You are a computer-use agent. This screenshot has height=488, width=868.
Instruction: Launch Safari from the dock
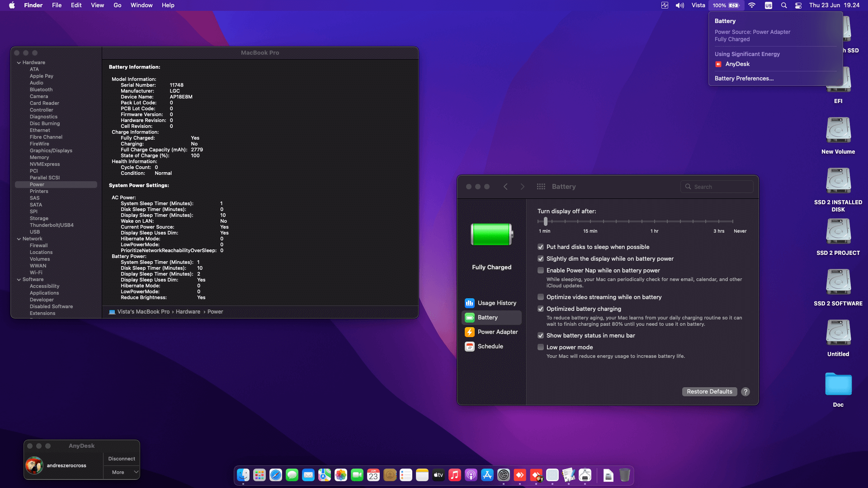276,475
